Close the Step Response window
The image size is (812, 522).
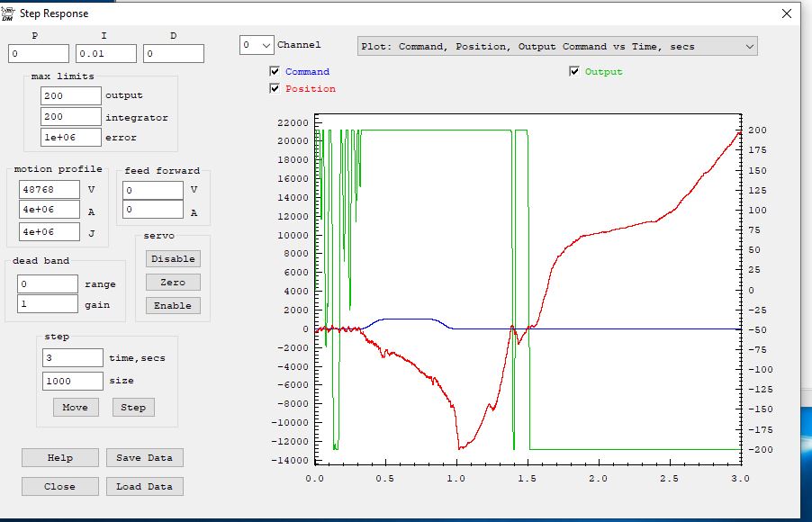(x=787, y=13)
